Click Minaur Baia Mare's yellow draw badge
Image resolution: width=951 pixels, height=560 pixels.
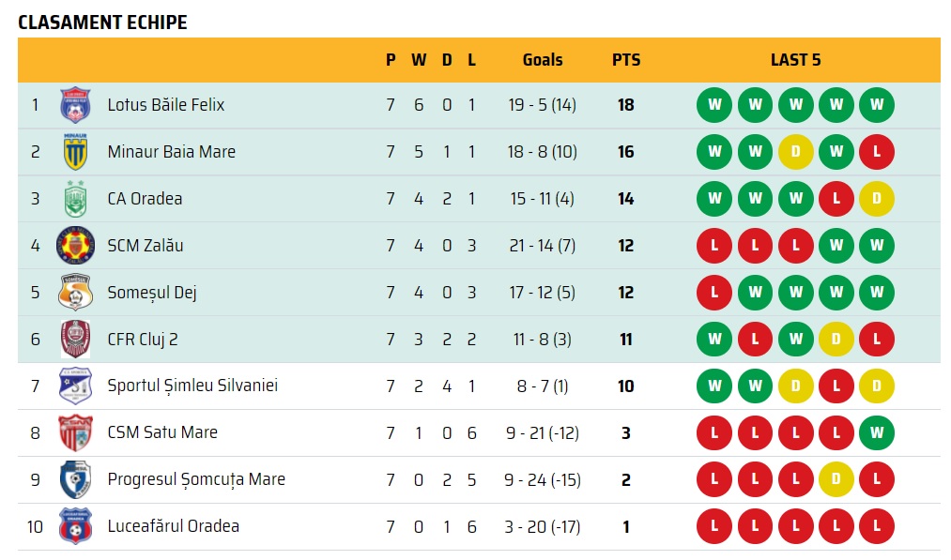pyautogui.click(x=796, y=152)
